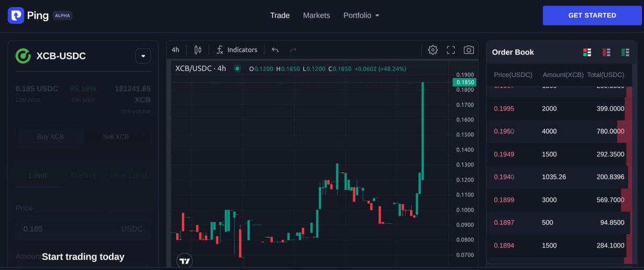
Task: Click the 1035.26 amount cell
Action: [554, 177]
